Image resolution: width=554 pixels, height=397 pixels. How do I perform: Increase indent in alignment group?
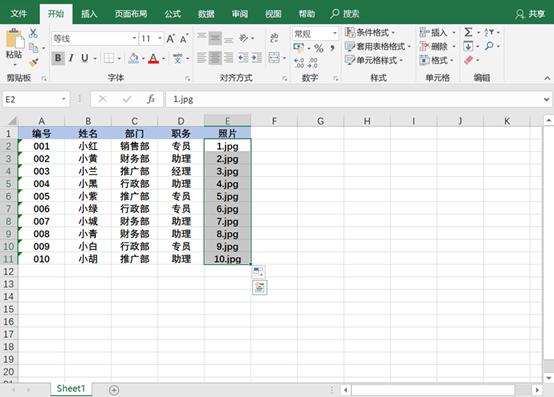257,58
